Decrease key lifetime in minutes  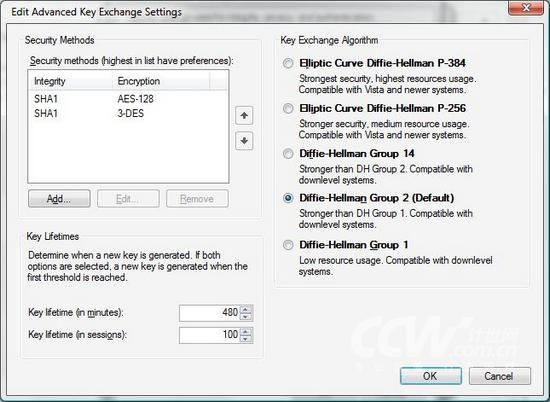(246, 316)
